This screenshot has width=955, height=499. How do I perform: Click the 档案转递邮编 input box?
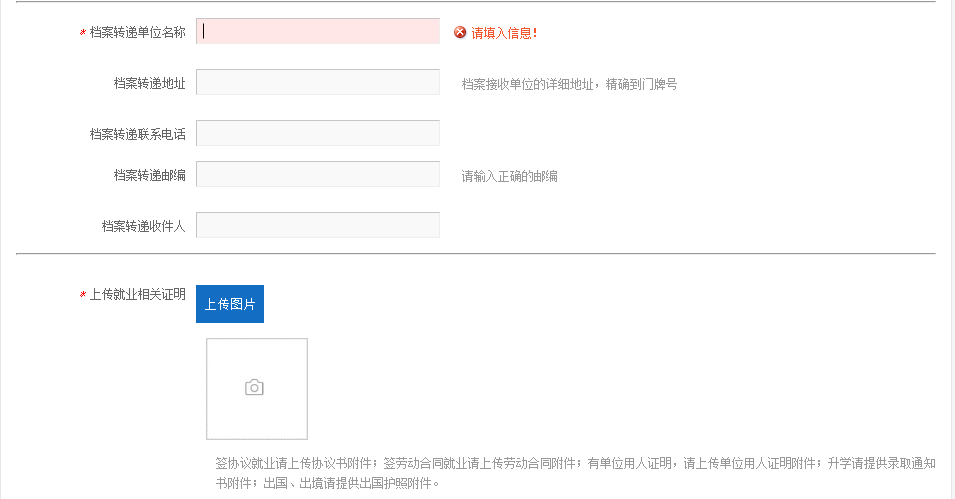coord(318,174)
